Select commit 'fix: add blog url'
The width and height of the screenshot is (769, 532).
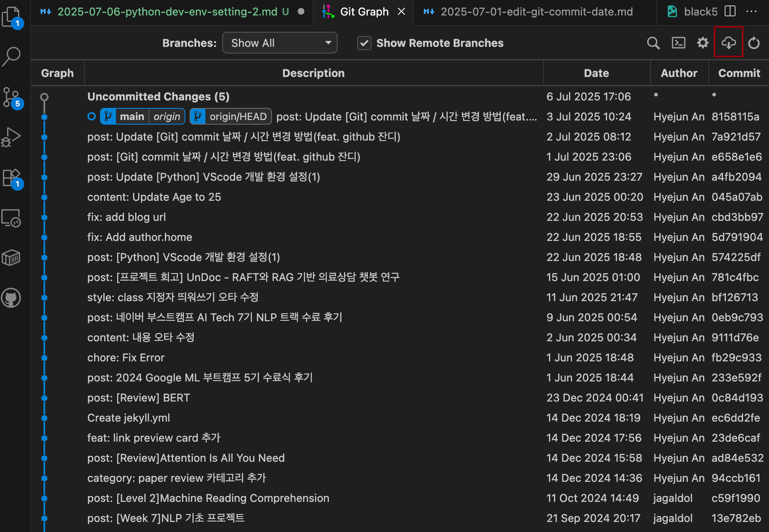tap(400, 217)
